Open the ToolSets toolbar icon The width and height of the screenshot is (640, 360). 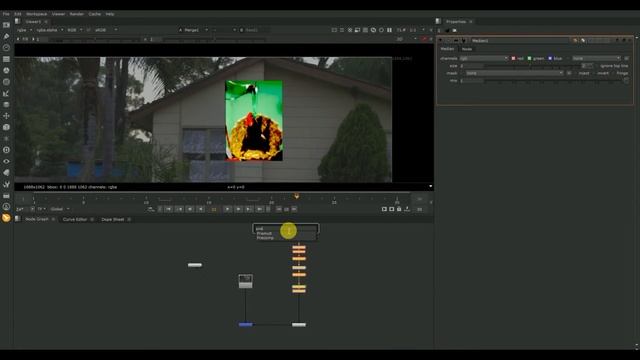[x=6, y=184]
